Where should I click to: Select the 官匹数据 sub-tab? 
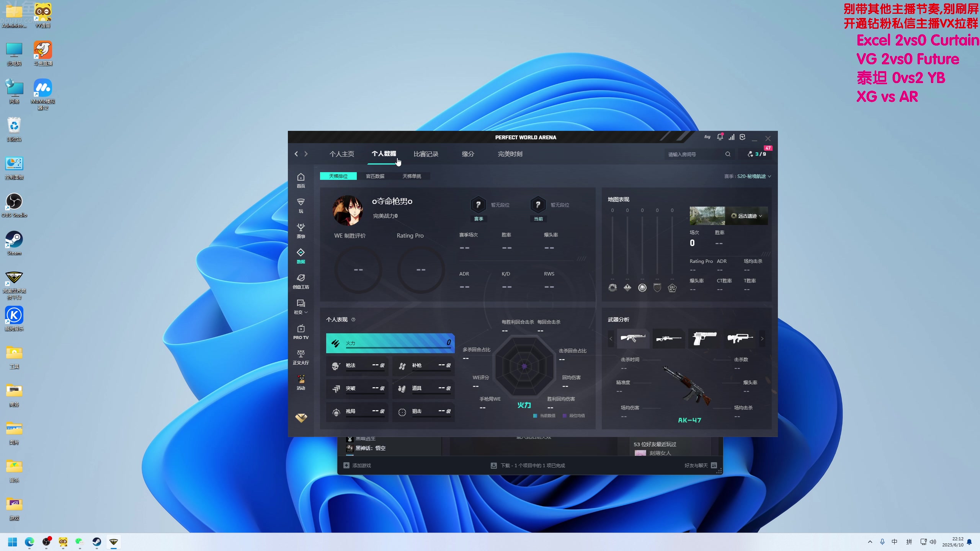[x=375, y=176]
